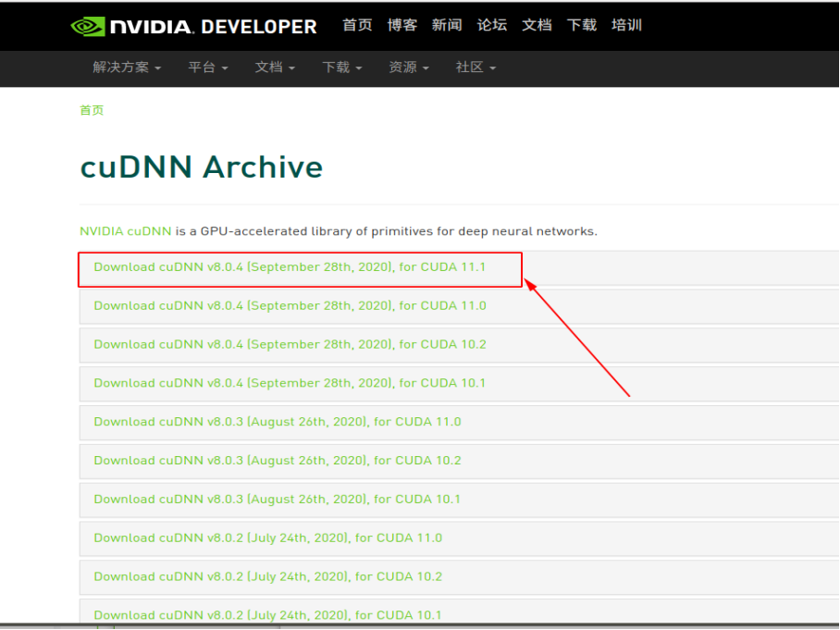
Task: Download cuDNN v8.0.4 for CUDA 11.1
Action: 289,266
